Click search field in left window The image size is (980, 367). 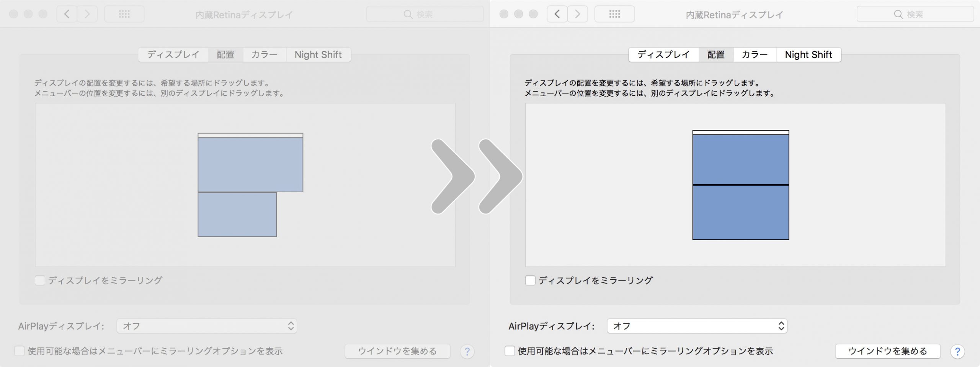(x=425, y=14)
